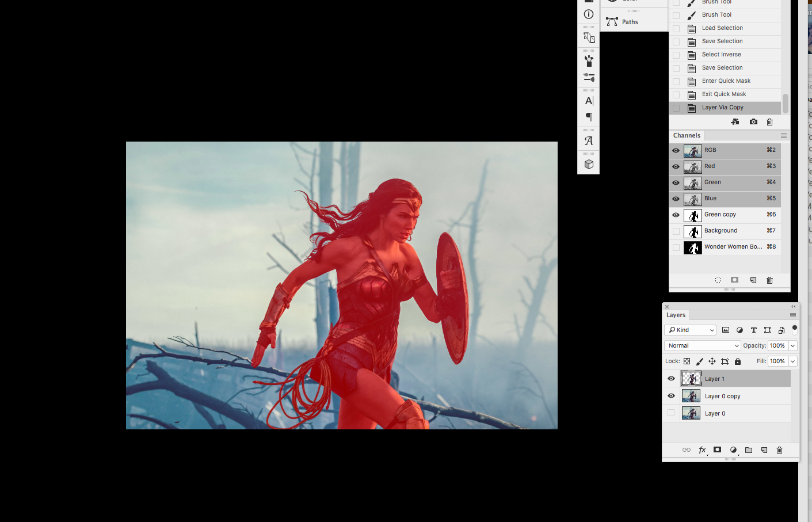Create new fill or adjustment layer
The height and width of the screenshot is (522, 812).
[x=733, y=450]
